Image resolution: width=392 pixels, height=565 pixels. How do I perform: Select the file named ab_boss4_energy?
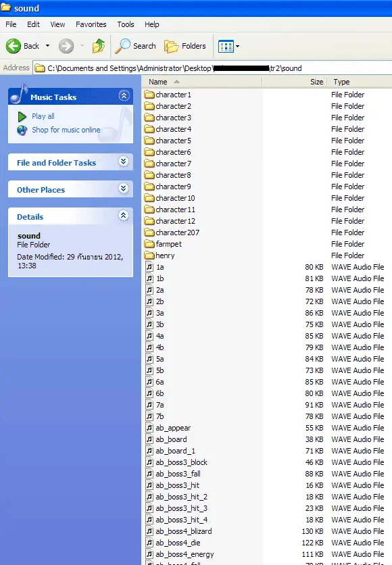click(185, 555)
